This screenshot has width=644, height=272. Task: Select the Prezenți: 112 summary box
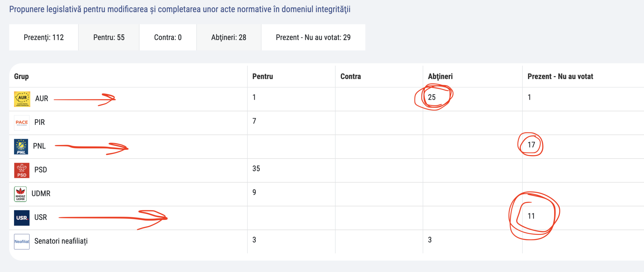[x=44, y=37]
